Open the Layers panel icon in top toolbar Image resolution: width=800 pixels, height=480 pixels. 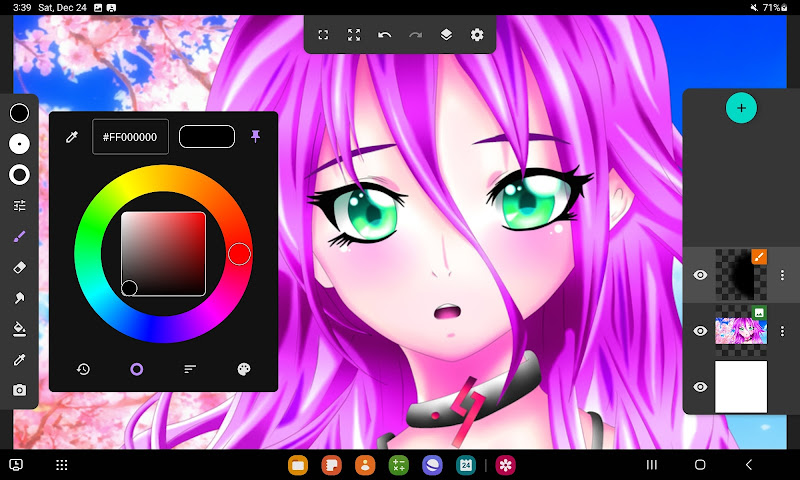coord(446,35)
